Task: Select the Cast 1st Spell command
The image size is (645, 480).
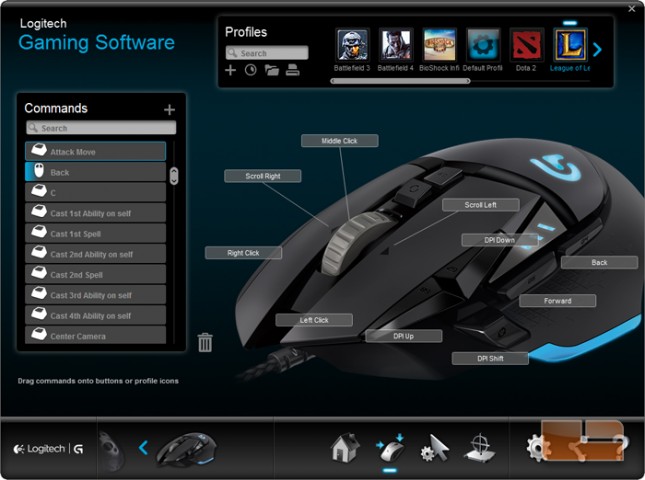Action: click(95, 233)
